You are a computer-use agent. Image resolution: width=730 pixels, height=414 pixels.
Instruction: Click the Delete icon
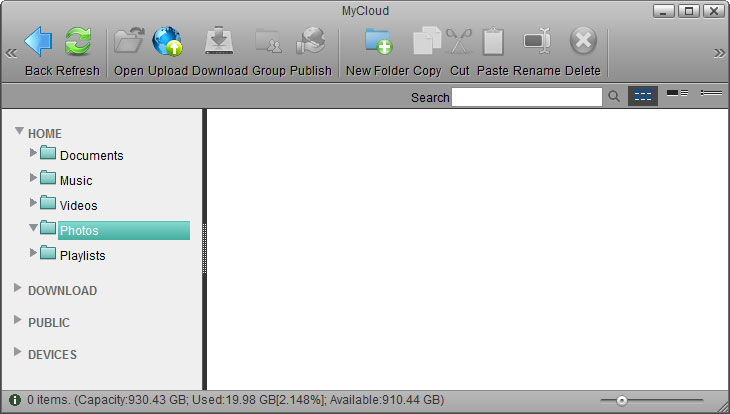(x=583, y=42)
